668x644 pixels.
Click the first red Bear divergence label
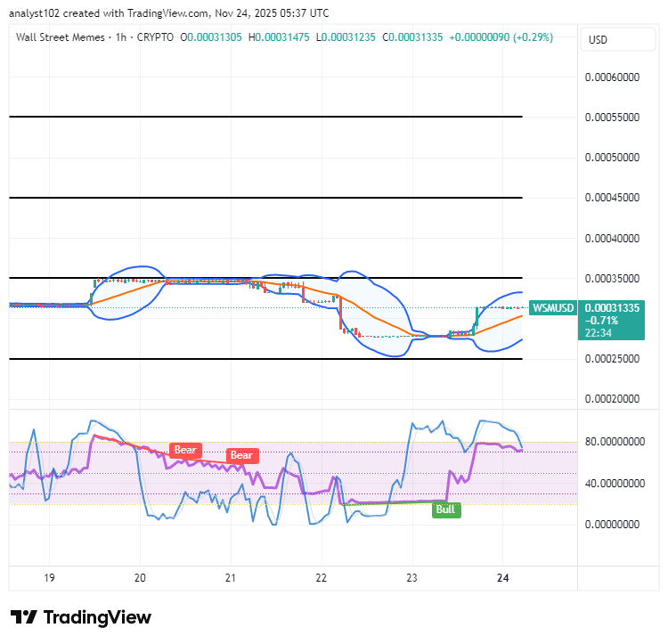(185, 450)
